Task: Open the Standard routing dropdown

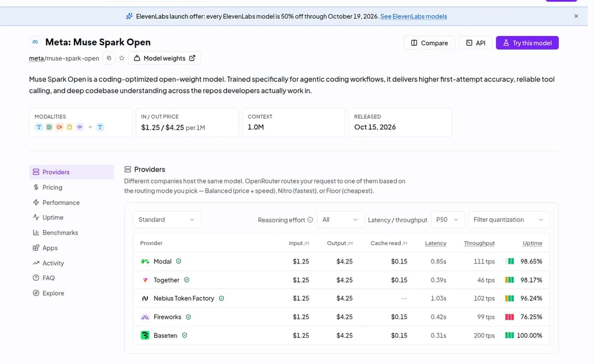Action: point(167,220)
